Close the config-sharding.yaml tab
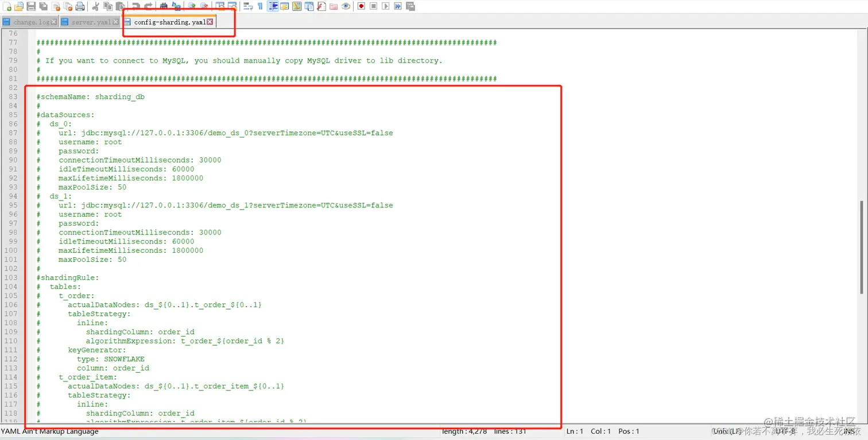The width and height of the screenshot is (868, 440). coord(210,22)
